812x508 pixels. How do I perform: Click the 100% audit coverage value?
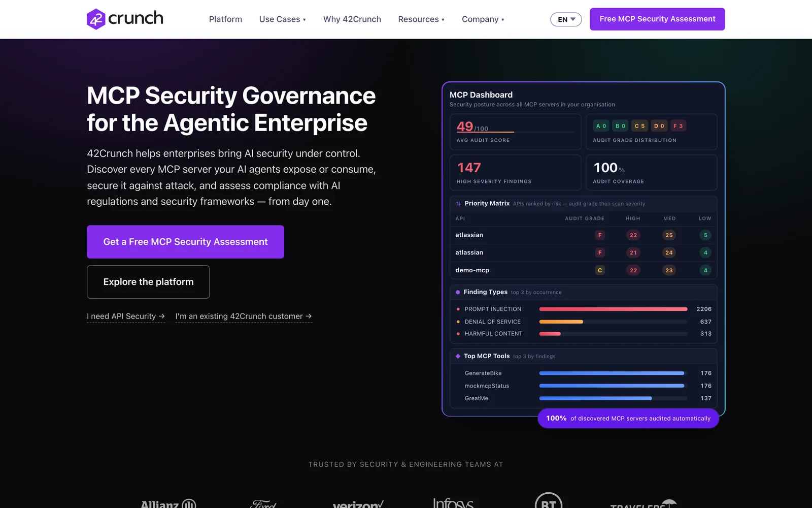[609, 168]
